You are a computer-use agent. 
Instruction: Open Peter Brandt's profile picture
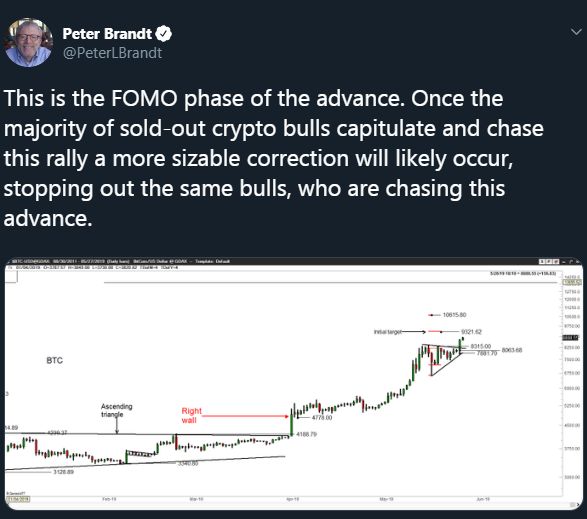[28, 43]
